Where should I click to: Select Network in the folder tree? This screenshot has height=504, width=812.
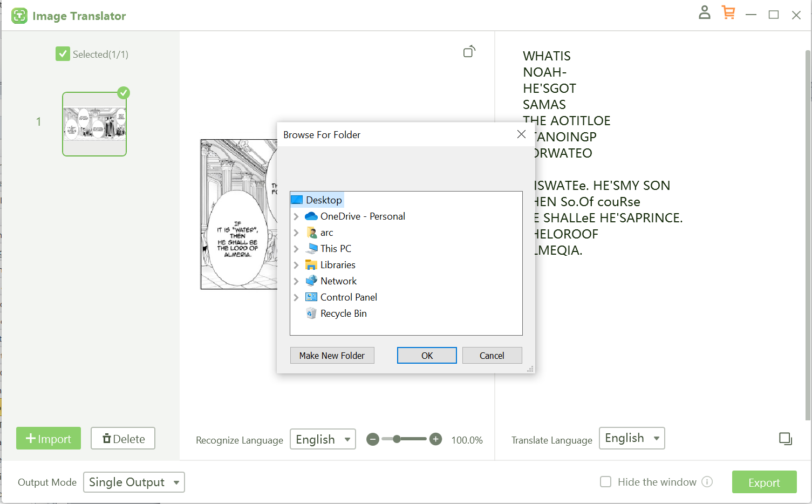338,281
